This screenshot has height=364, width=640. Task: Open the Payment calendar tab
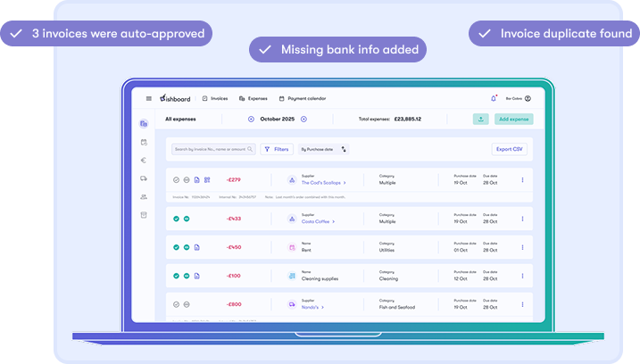tap(303, 98)
